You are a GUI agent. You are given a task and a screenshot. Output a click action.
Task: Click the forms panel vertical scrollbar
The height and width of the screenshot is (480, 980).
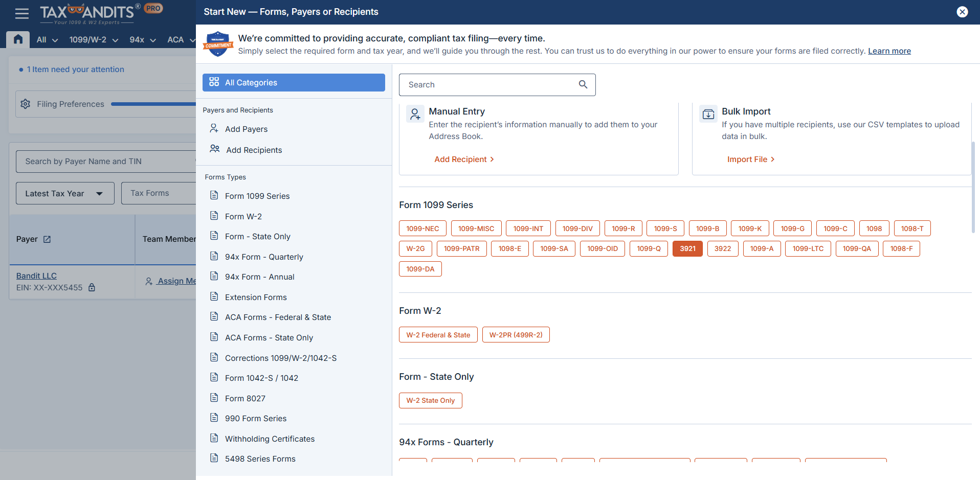click(973, 187)
